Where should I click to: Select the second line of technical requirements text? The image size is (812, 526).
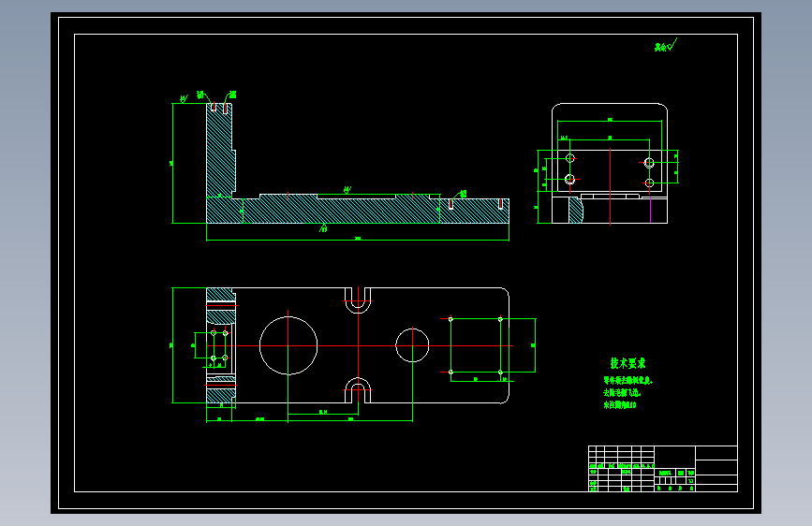point(622,393)
